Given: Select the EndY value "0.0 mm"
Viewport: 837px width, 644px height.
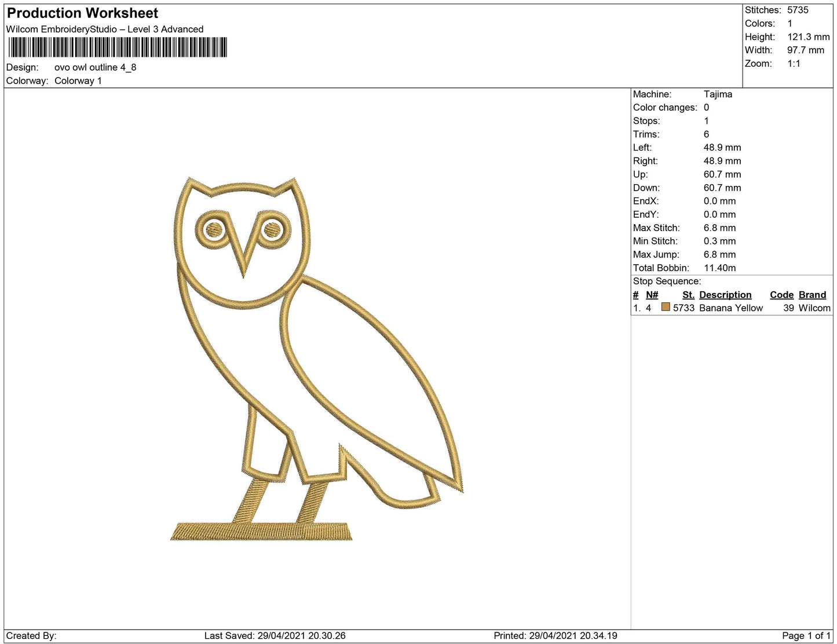Looking at the screenshot, I should click(x=720, y=214).
